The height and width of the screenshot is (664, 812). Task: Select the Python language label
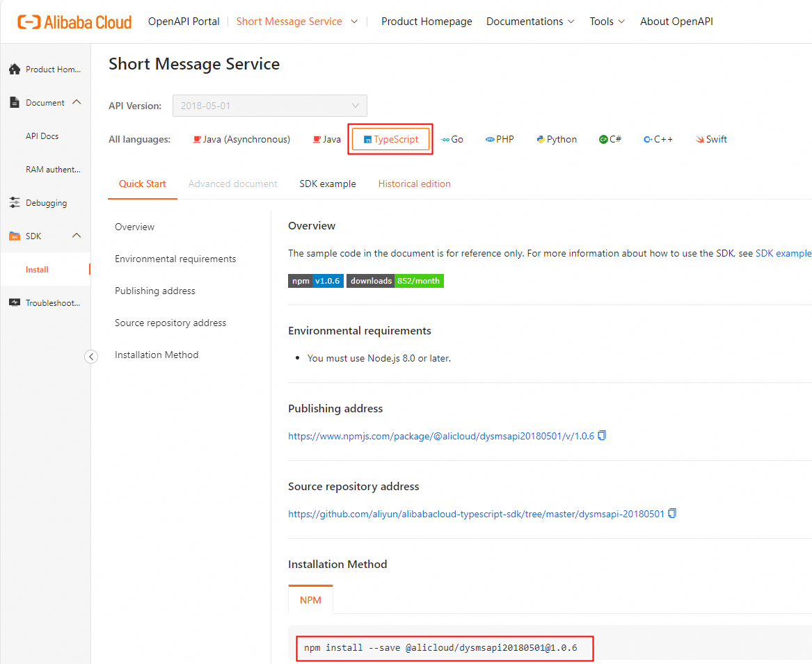[x=562, y=139]
